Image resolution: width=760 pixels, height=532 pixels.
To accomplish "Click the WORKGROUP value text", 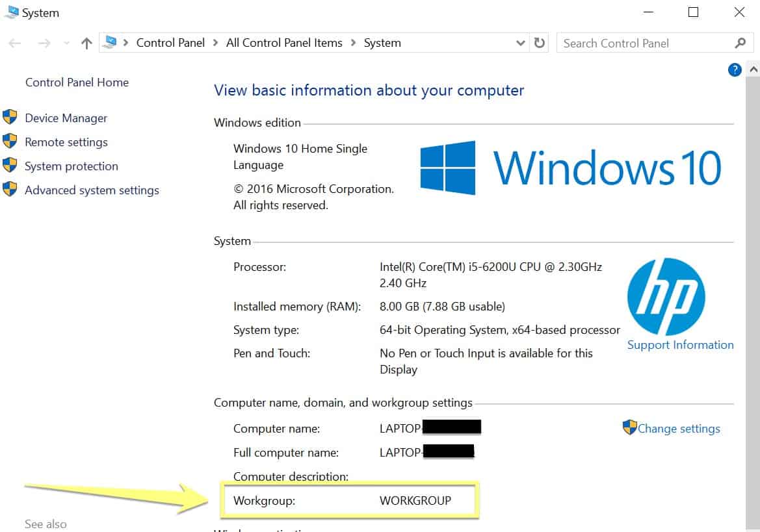I will pos(415,501).
